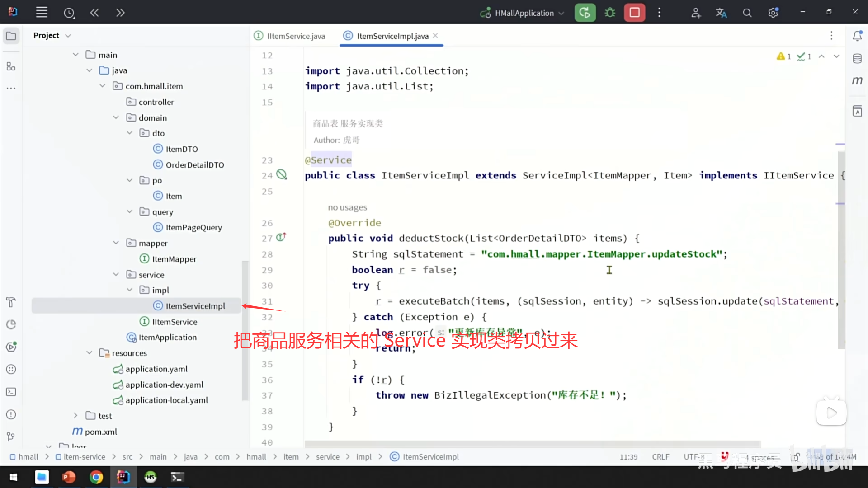868x488 pixels.
Task: Close the ItemServiceImpl.java tab
Action: coord(435,35)
